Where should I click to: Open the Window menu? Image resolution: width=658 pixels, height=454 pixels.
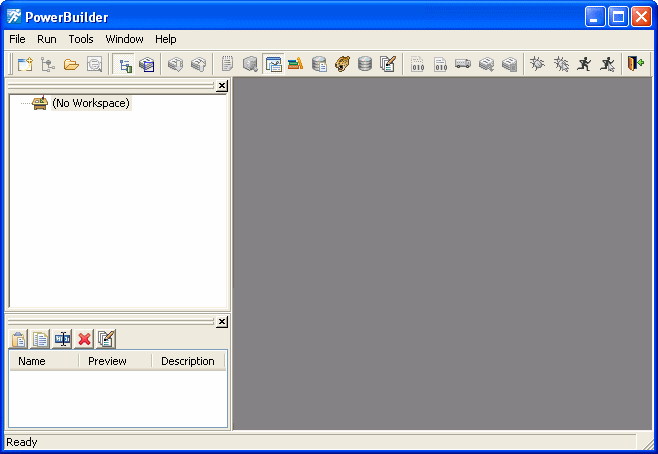tap(124, 39)
